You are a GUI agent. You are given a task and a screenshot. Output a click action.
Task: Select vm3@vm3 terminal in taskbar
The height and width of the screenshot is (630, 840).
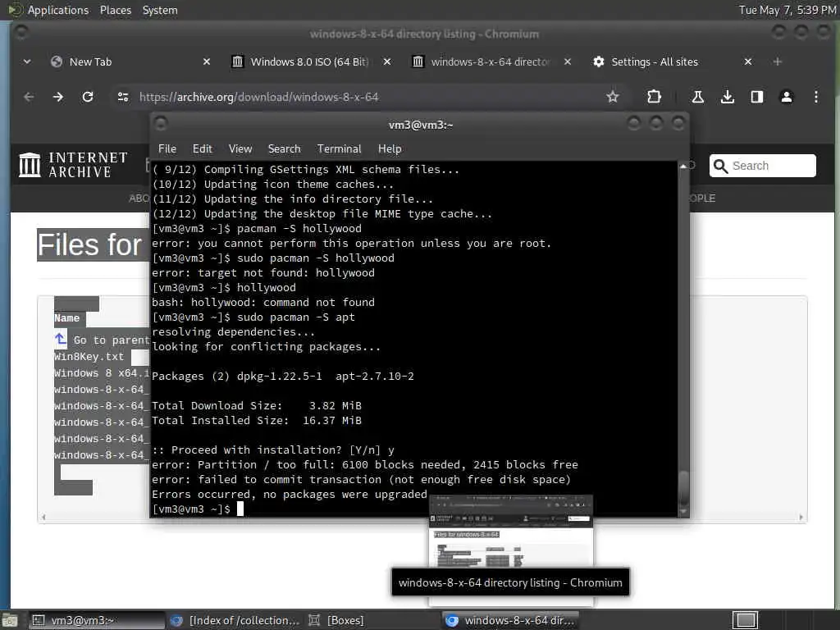click(97, 620)
